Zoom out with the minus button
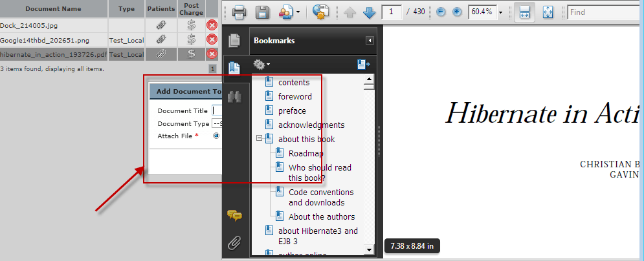 pyautogui.click(x=441, y=12)
